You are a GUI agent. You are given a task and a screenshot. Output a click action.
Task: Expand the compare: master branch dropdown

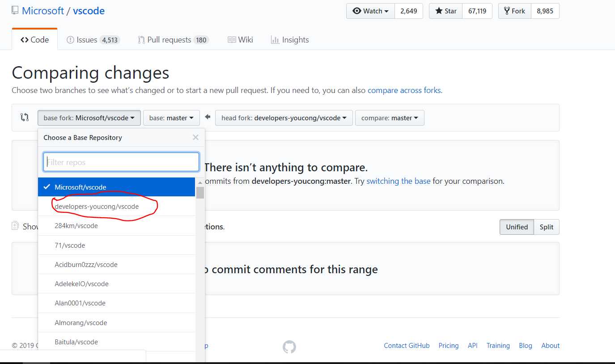tap(390, 118)
